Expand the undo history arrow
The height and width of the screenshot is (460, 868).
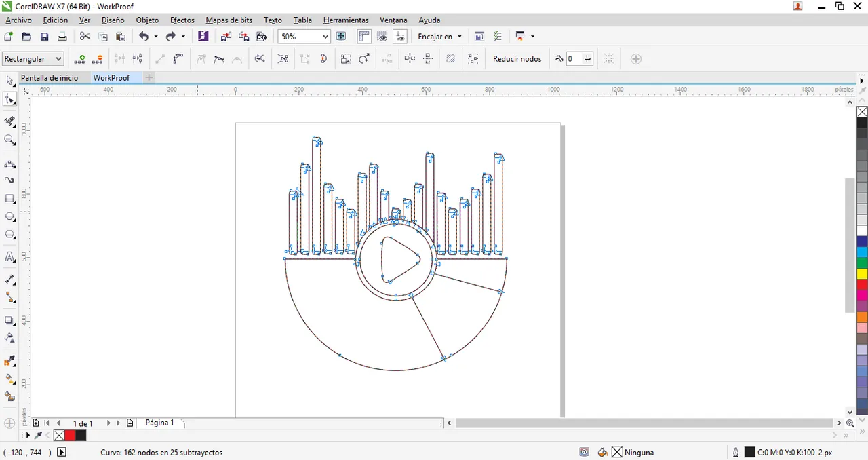coord(156,37)
